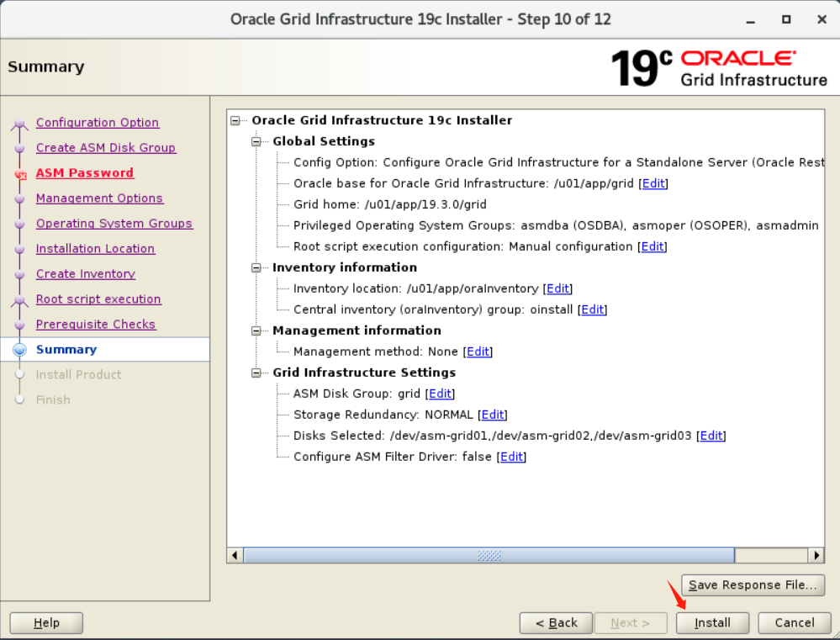Screen dimensions: 840x640
Task: Click the Install button
Action: (712, 623)
